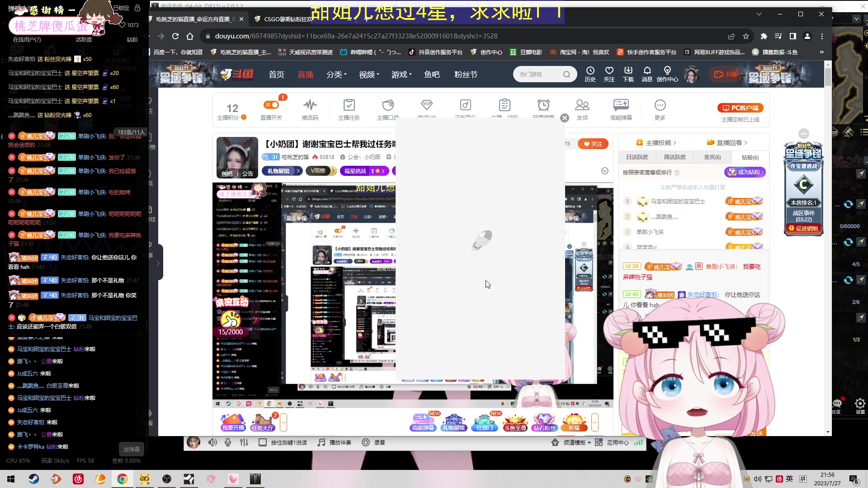The height and width of the screenshot is (488, 868).
Task: Launch Steam from the taskbar
Action: [34, 479]
